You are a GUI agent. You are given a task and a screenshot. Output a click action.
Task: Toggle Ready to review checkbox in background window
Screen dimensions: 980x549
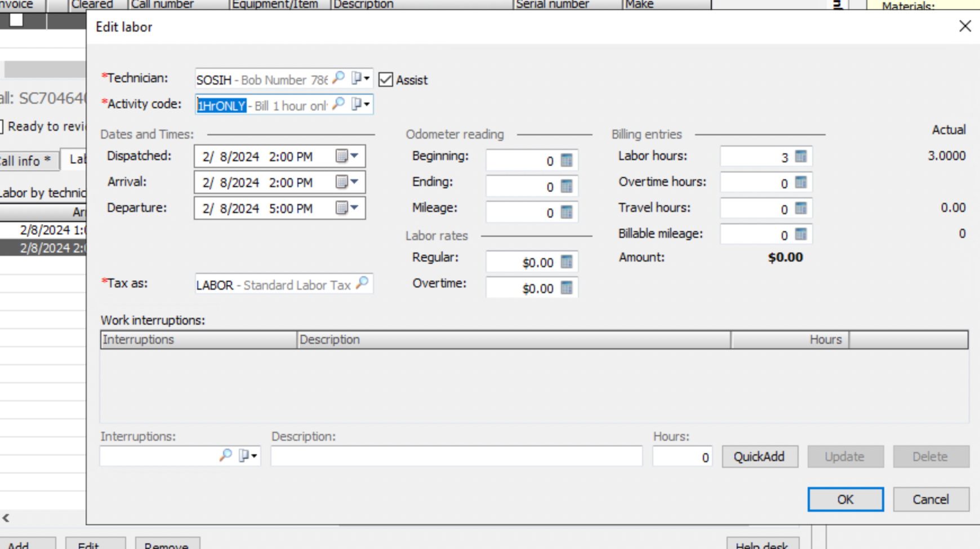(x=1, y=126)
